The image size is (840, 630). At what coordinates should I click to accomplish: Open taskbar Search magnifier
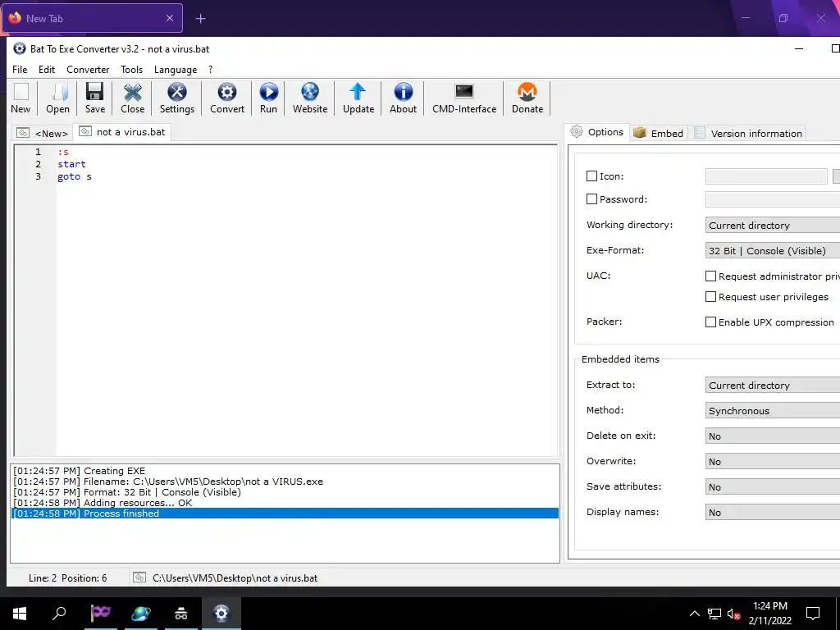coord(59,614)
